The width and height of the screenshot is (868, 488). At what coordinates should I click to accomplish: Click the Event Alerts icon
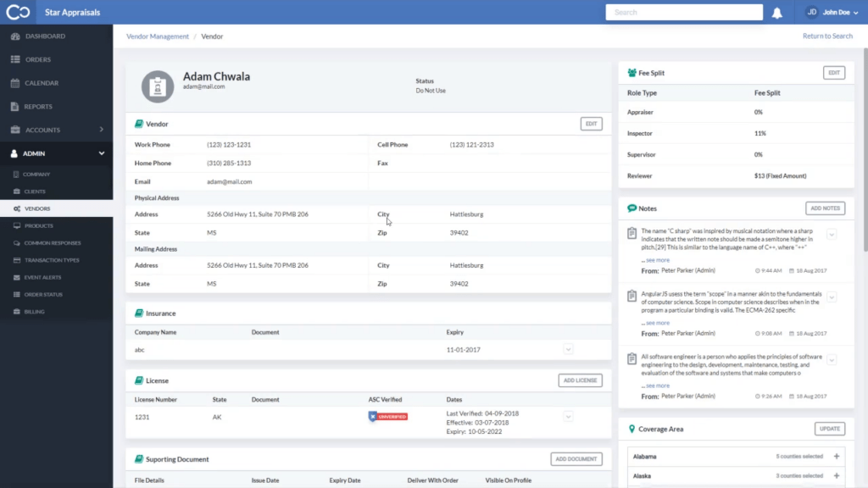click(x=17, y=277)
